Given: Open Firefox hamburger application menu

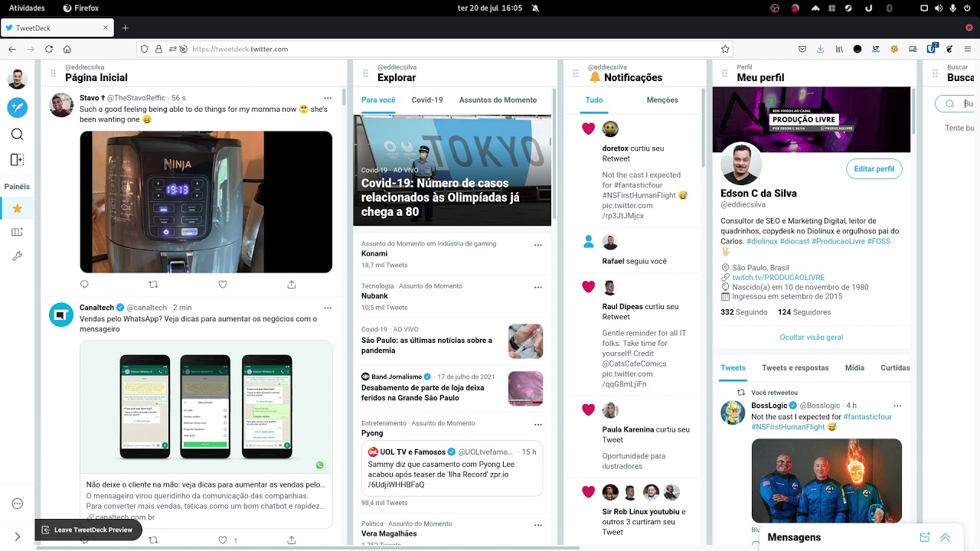Looking at the screenshot, I should click(969, 49).
